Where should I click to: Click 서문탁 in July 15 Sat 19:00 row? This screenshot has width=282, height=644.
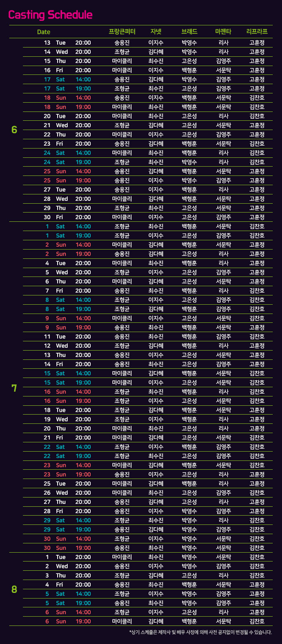[223, 383]
